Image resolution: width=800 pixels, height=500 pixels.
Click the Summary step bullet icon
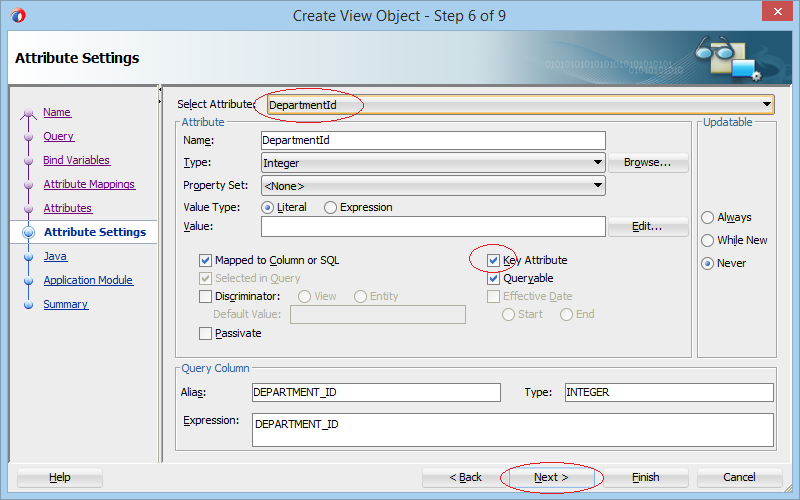coord(29,305)
